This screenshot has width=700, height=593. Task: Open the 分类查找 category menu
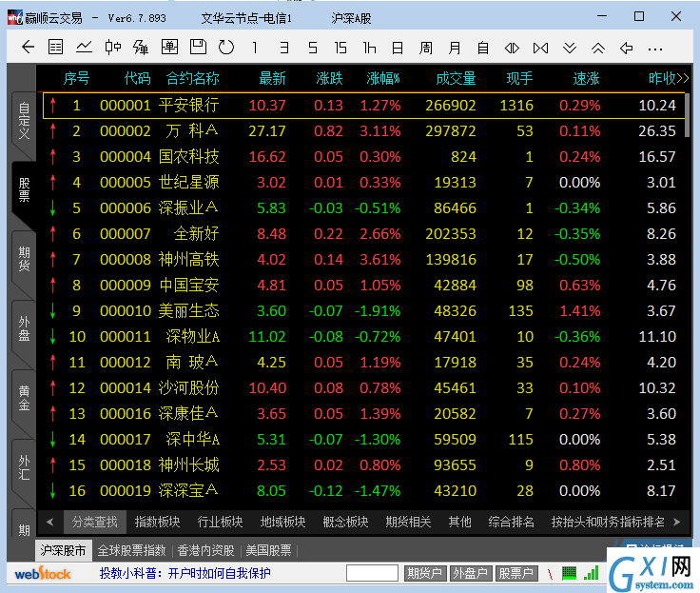tap(95, 522)
